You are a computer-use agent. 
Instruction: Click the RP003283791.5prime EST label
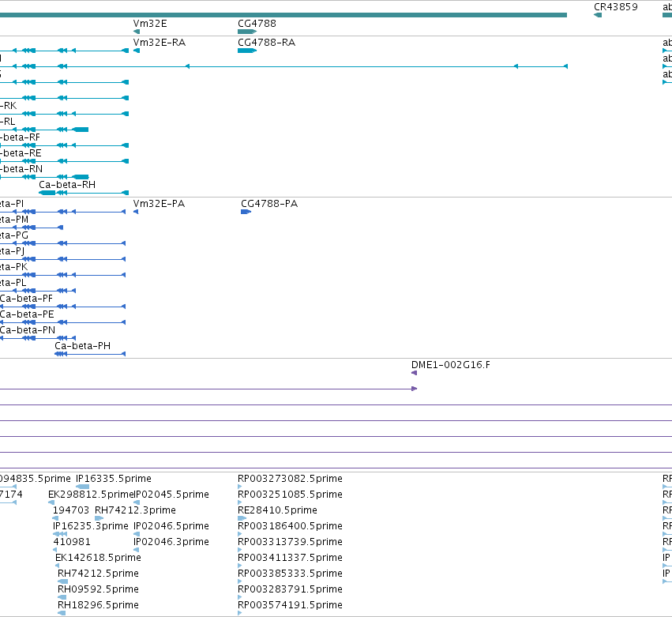[290, 589]
